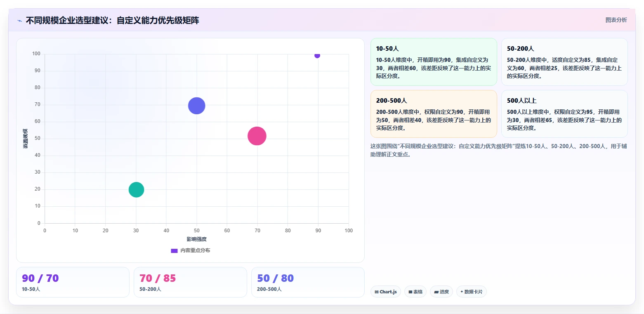Screen dimensions: 644x314
Task: Select the 数据卡片 tag chip
Action: click(x=472, y=292)
